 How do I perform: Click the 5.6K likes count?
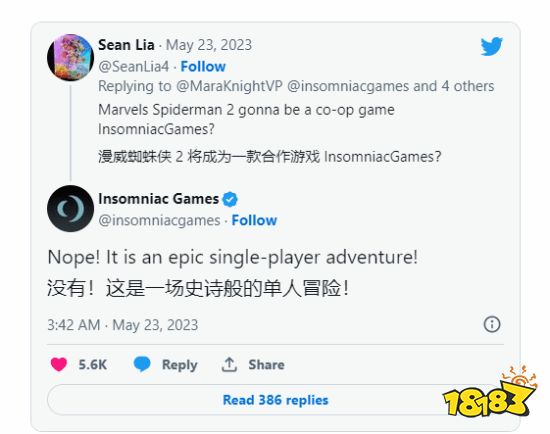click(93, 365)
